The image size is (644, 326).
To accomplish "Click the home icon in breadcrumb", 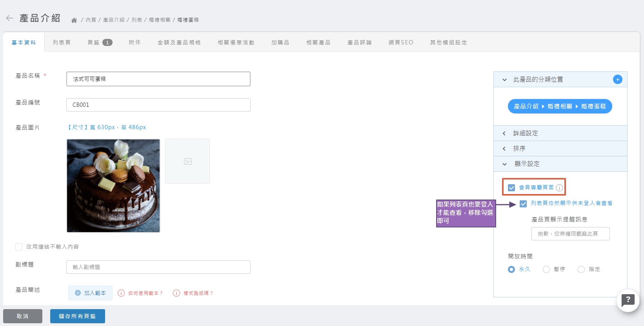I will (x=74, y=20).
